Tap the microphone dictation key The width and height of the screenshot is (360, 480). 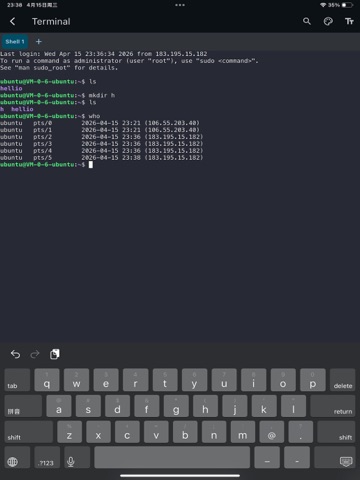point(77,457)
